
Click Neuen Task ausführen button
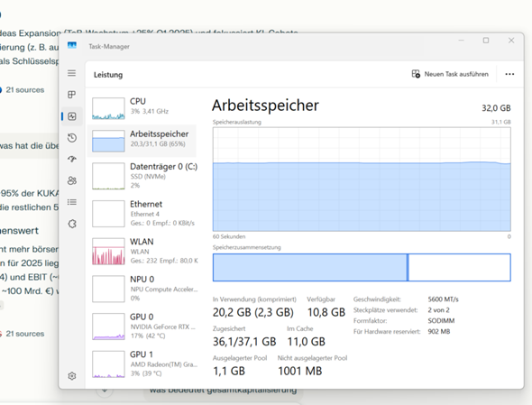click(450, 74)
